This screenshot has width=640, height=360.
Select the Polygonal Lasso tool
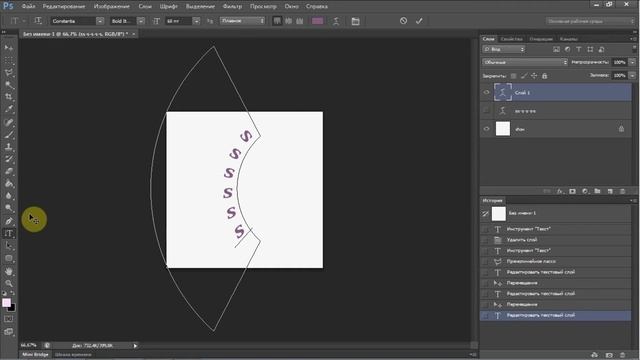9,73
